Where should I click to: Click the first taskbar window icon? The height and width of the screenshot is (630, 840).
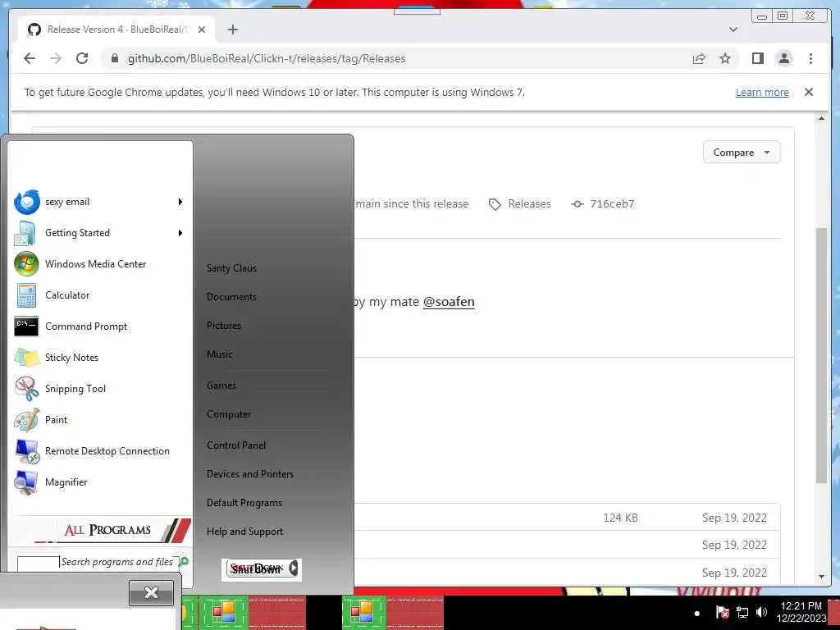224,612
